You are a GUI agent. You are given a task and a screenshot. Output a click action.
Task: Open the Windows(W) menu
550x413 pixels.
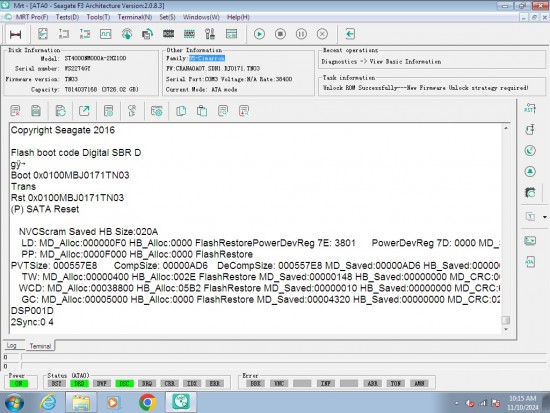(x=201, y=17)
